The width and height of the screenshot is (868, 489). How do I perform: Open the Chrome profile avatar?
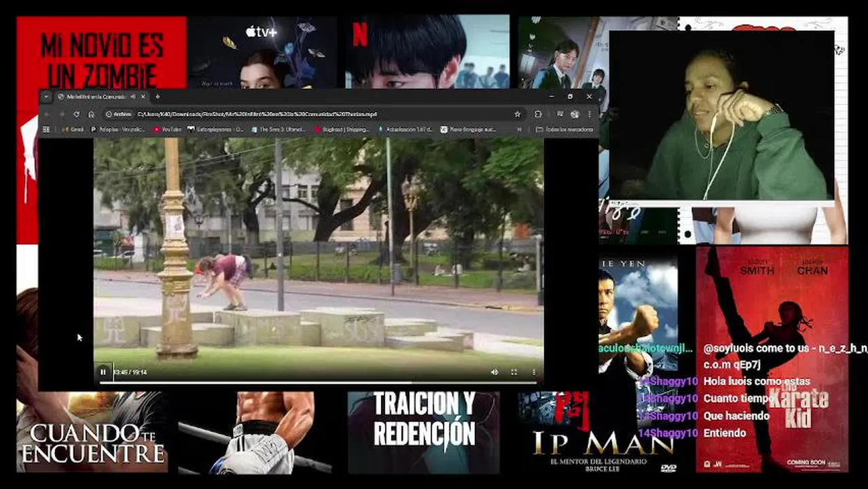(x=575, y=114)
